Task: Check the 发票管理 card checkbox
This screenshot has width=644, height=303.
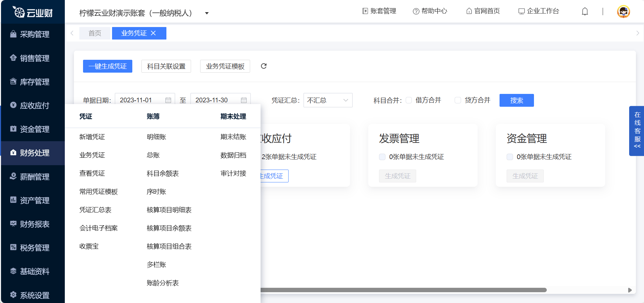Action: pos(382,157)
